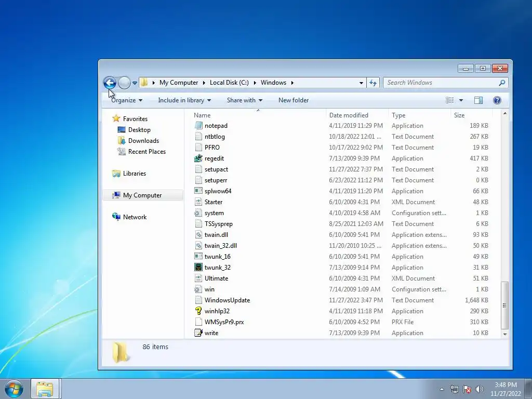Viewport: 532px width, 399px height.
Task: Open address bar history dropdown
Action: tap(361, 83)
